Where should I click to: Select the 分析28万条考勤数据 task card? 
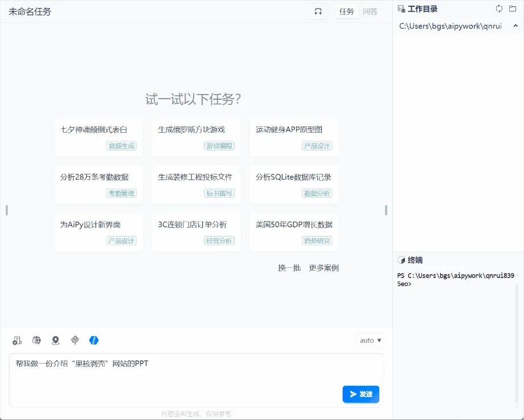click(x=99, y=185)
